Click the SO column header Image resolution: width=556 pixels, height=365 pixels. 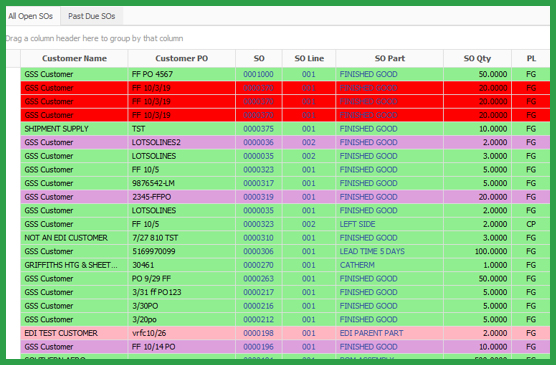[259, 59]
